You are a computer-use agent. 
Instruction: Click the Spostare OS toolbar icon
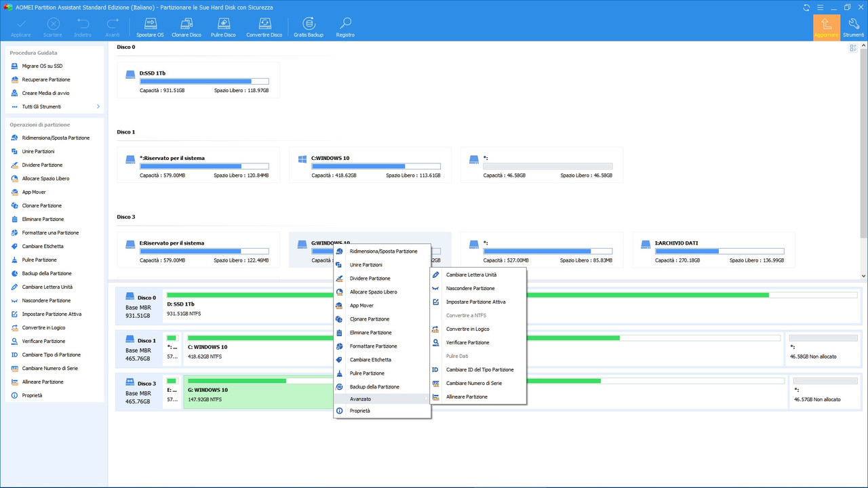(150, 27)
